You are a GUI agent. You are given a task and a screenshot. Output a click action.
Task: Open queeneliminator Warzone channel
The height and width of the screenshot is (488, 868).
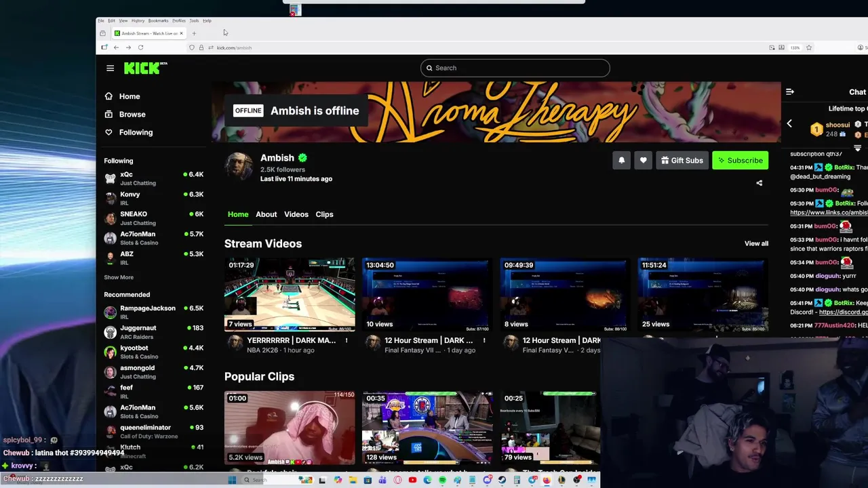pos(153,431)
